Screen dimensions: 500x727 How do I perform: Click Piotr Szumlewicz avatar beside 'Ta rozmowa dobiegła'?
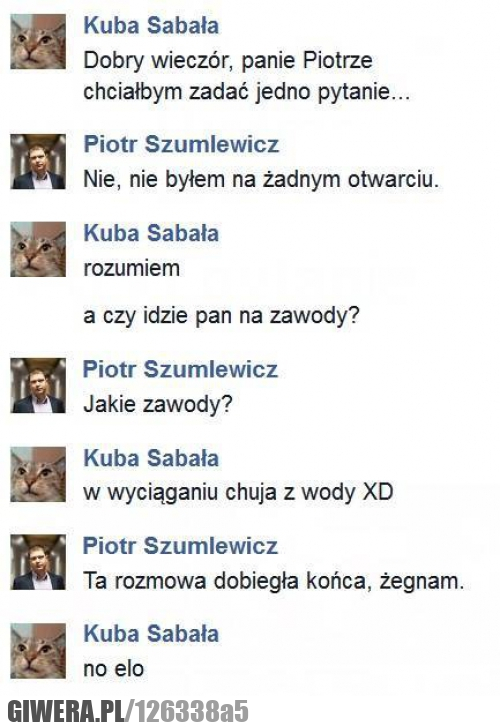point(38,562)
